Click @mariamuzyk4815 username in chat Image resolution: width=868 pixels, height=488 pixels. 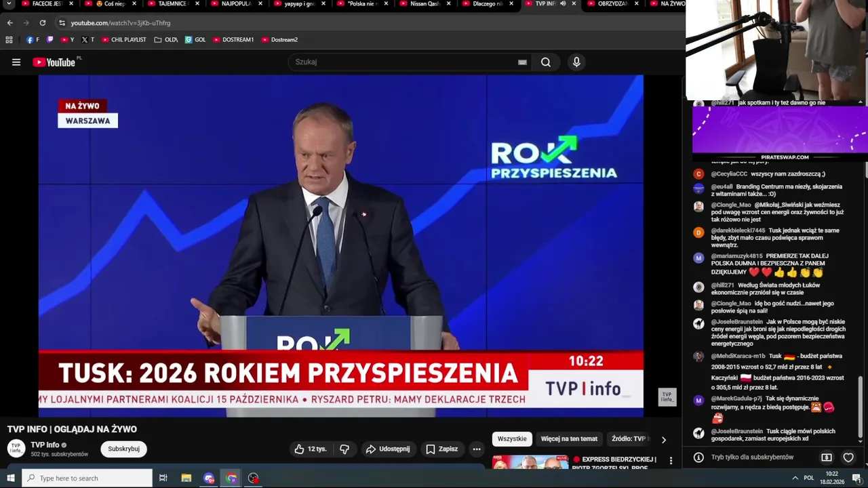[x=736, y=256]
